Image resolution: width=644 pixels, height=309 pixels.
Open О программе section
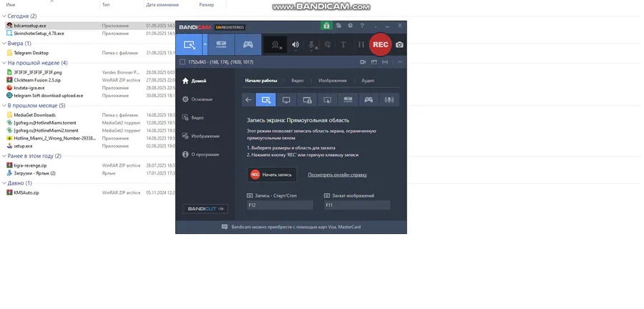(x=200, y=154)
